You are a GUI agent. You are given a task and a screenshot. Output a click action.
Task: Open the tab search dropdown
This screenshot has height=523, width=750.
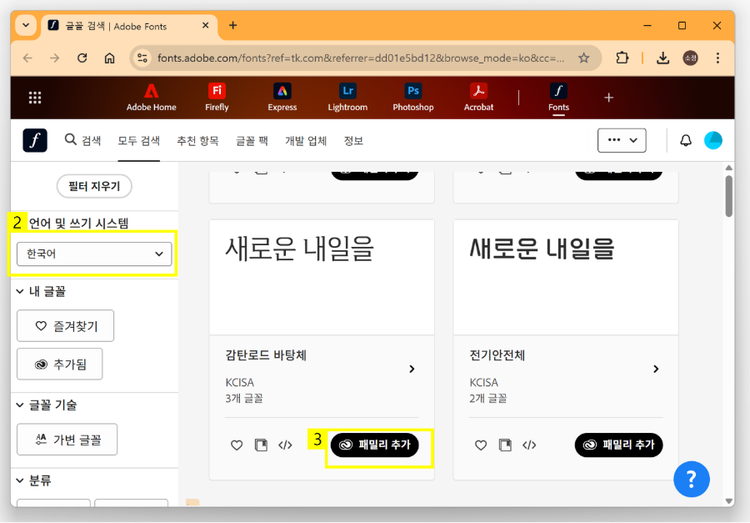tap(26, 25)
